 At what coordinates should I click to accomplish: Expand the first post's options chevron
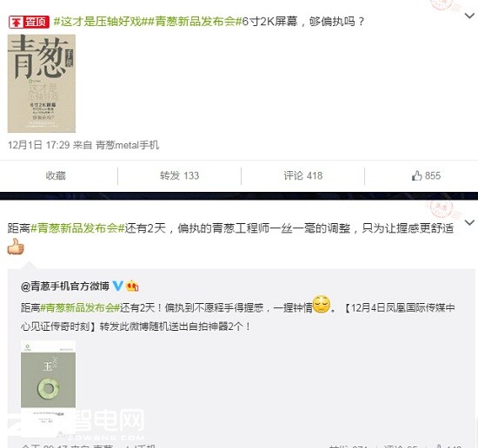pos(469,16)
